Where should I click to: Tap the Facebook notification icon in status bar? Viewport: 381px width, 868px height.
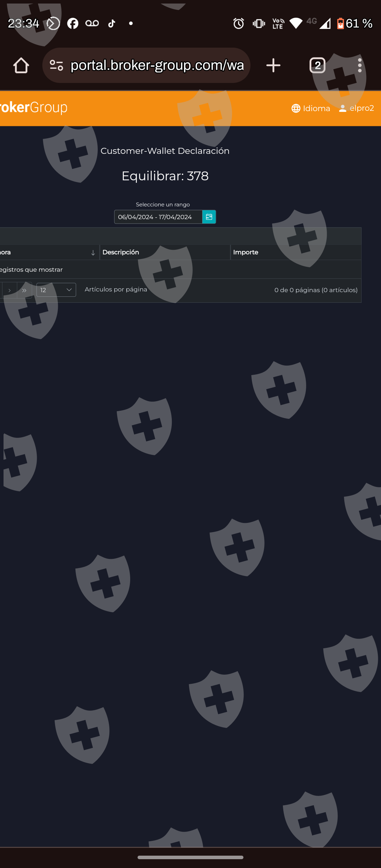(73, 24)
